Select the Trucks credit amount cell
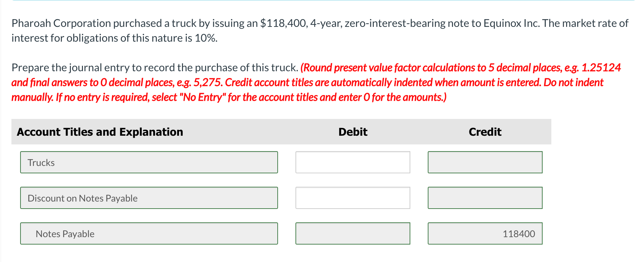This screenshot has width=644, height=262. 485,162
